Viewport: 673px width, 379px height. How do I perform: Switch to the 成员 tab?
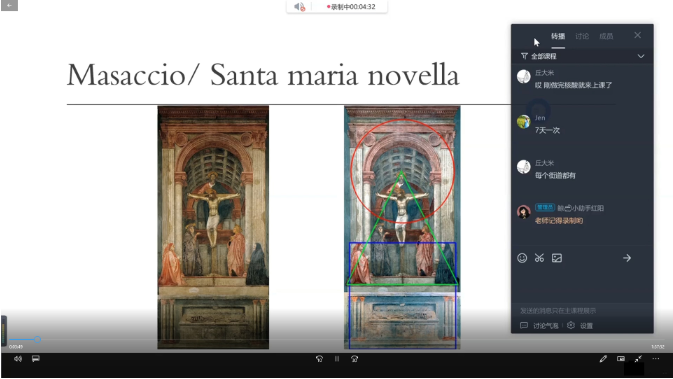point(606,36)
